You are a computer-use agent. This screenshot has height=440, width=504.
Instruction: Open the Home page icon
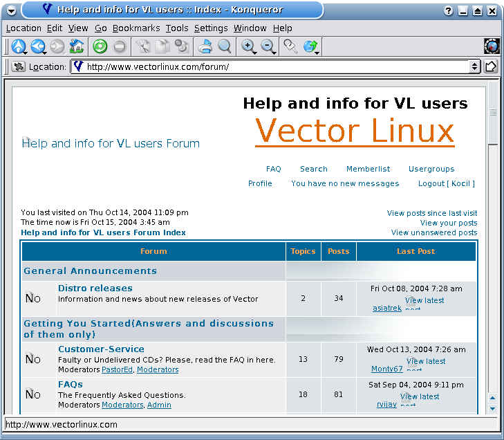(76, 46)
